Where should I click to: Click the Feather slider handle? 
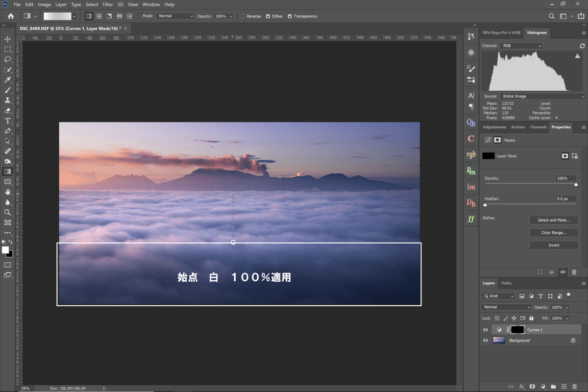(x=485, y=205)
